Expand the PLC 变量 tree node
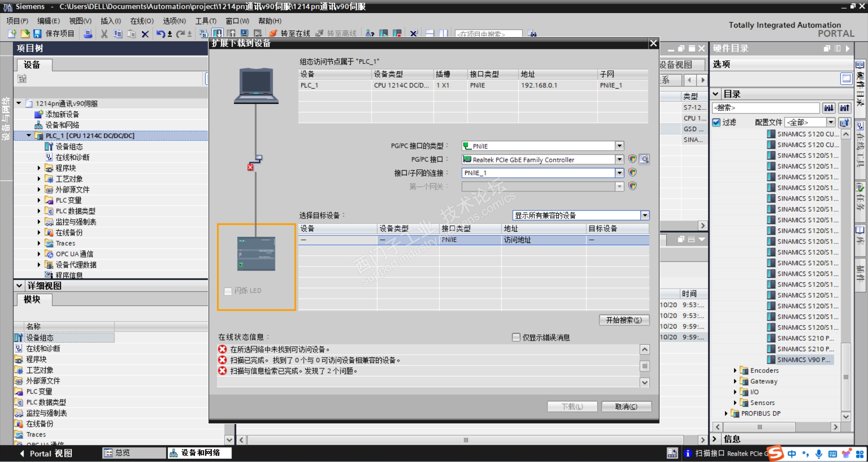The width and height of the screenshot is (868, 462). click(x=39, y=200)
